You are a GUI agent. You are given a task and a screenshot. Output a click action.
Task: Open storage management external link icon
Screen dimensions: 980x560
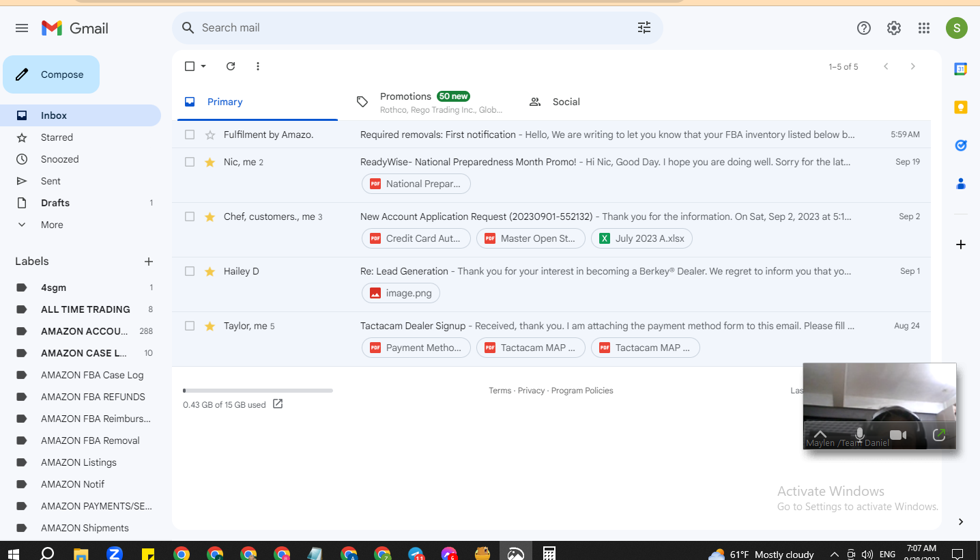coord(278,404)
